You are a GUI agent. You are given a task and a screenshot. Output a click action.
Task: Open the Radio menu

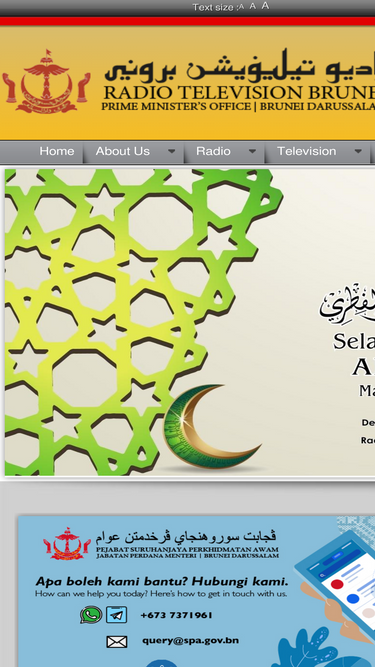(213, 151)
